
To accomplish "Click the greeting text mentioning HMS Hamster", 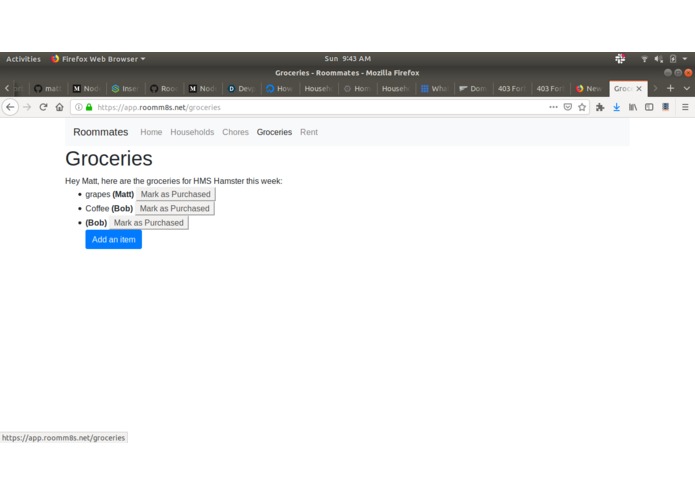I will (x=174, y=181).
